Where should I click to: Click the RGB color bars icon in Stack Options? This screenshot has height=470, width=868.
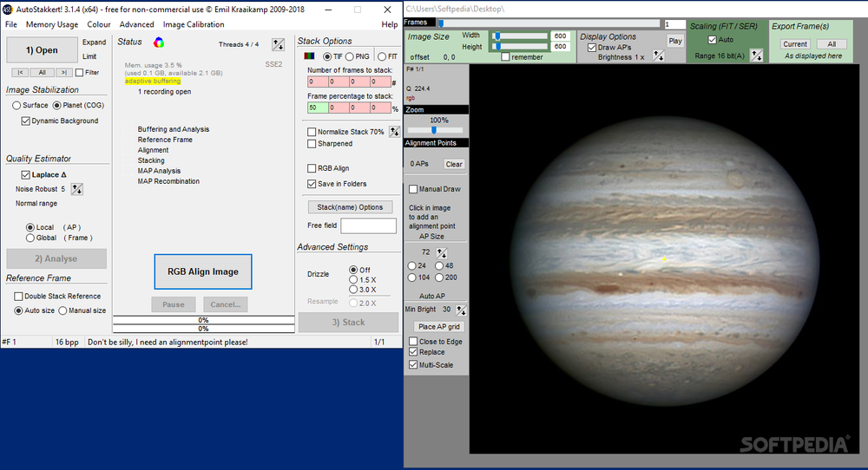[310, 56]
